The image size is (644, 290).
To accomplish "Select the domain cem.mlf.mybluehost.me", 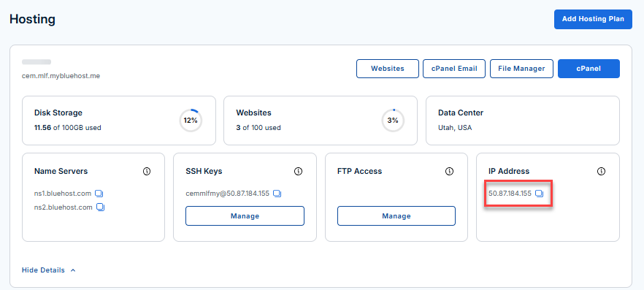I will click(x=61, y=76).
